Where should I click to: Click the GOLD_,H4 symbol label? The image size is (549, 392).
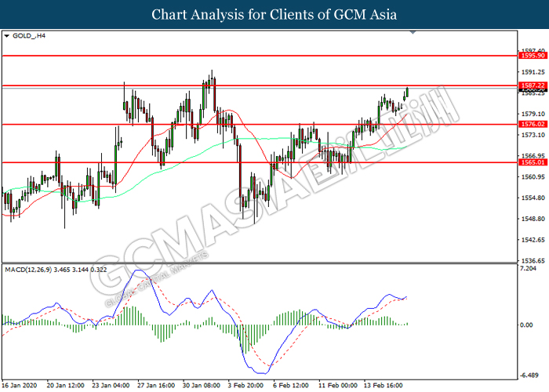click(x=29, y=36)
